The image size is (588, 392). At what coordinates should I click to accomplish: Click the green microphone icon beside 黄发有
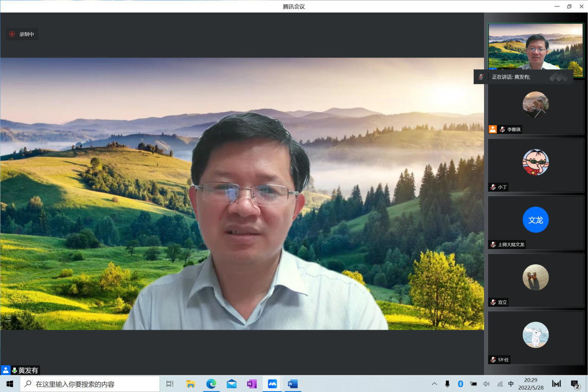click(x=15, y=370)
